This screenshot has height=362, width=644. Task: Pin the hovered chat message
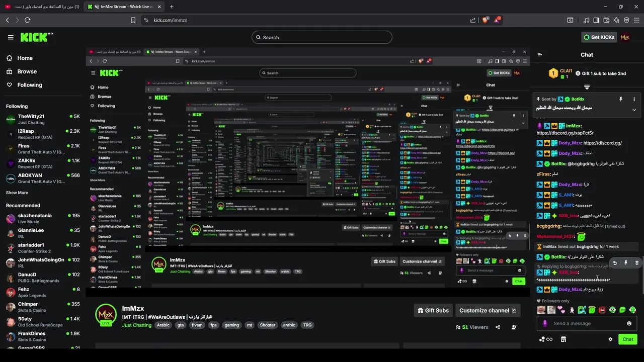pyautogui.click(x=626, y=263)
